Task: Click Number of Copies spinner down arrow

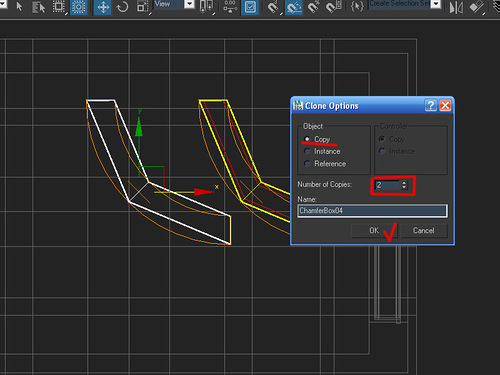Action: click(x=404, y=187)
